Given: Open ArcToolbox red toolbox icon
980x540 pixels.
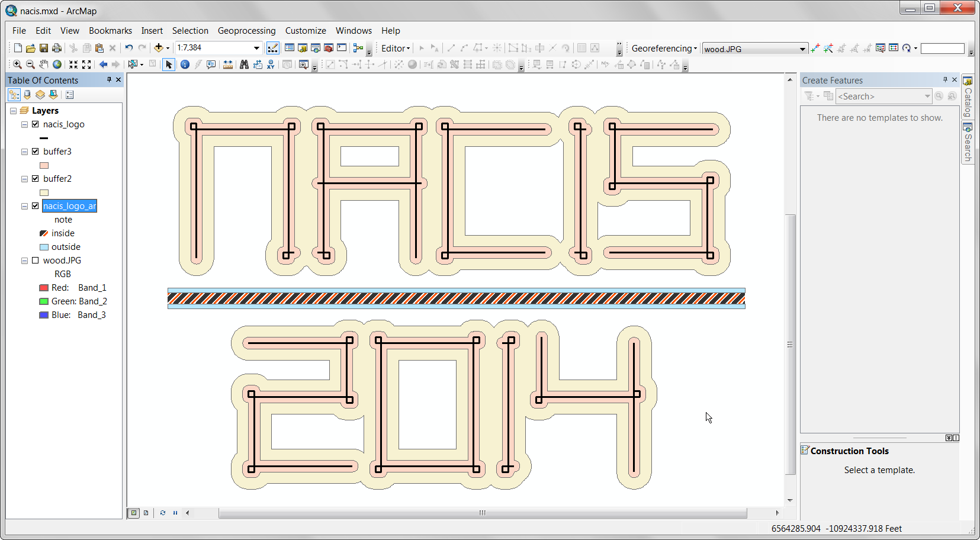Looking at the screenshot, I should (x=329, y=48).
